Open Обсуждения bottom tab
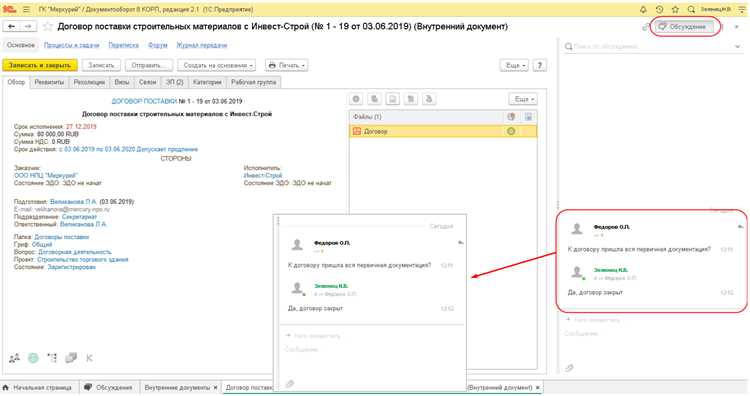 point(109,387)
